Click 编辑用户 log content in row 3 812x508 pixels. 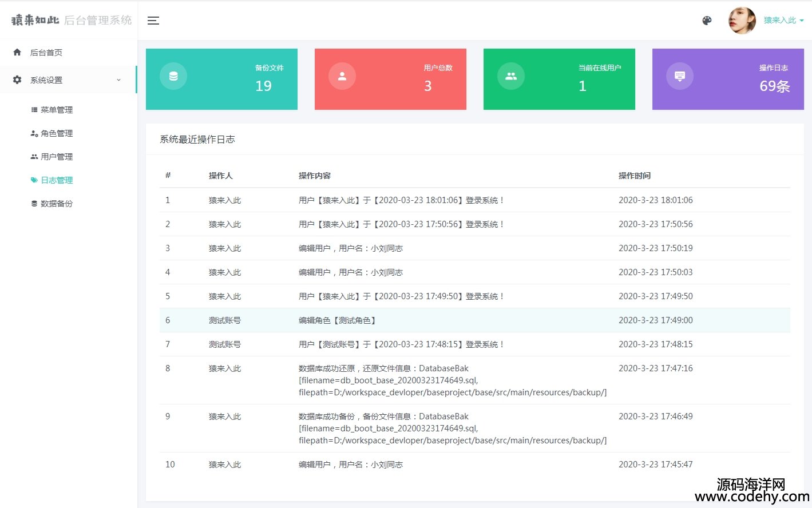point(351,248)
